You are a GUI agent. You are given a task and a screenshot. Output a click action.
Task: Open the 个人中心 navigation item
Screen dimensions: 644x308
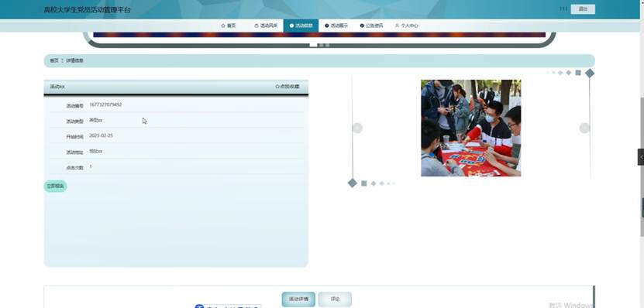point(407,26)
